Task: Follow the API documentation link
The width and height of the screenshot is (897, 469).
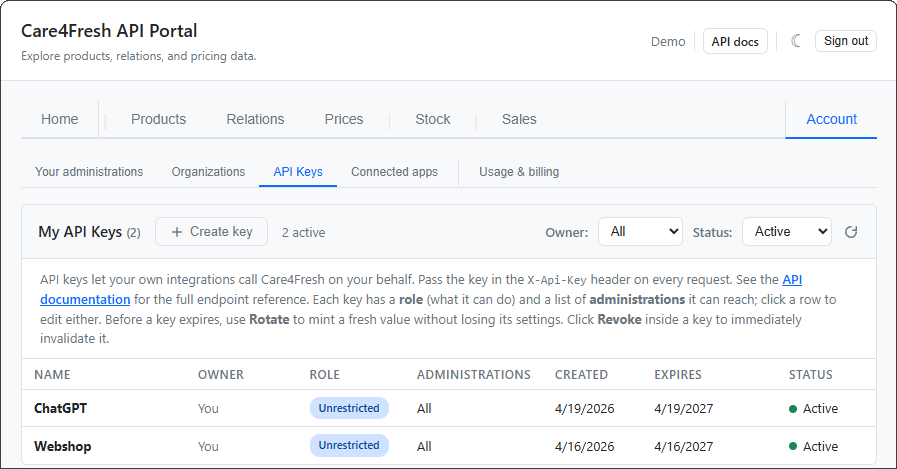Action: click(85, 299)
